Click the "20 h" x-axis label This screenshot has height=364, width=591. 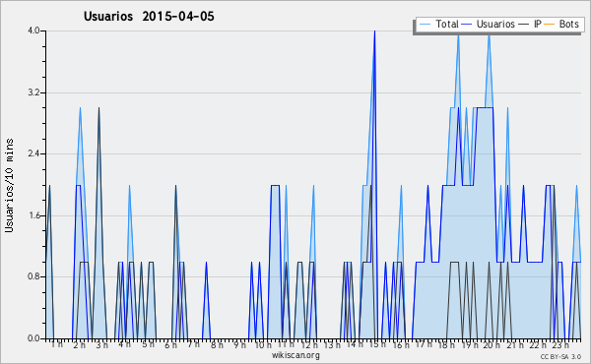click(492, 344)
